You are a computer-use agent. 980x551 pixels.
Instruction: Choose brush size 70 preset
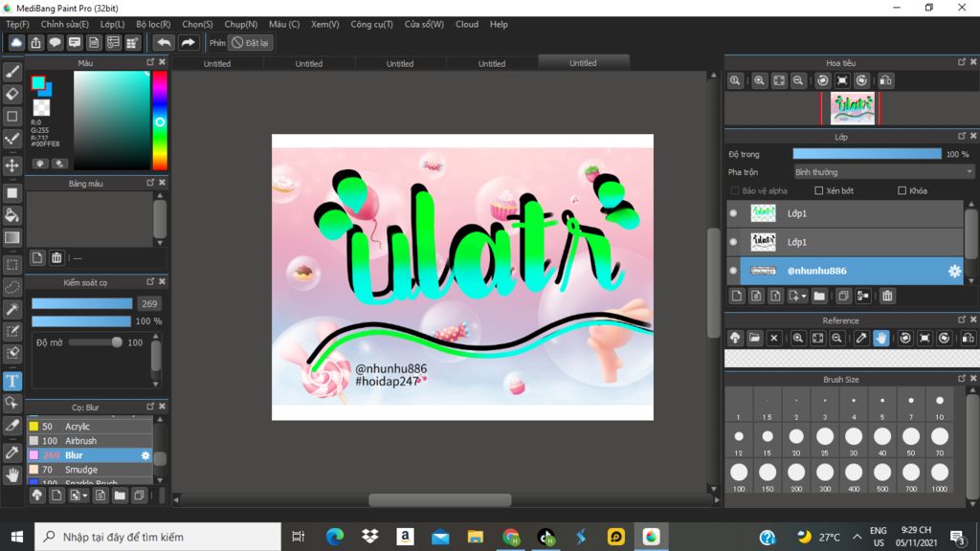pos(940,441)
